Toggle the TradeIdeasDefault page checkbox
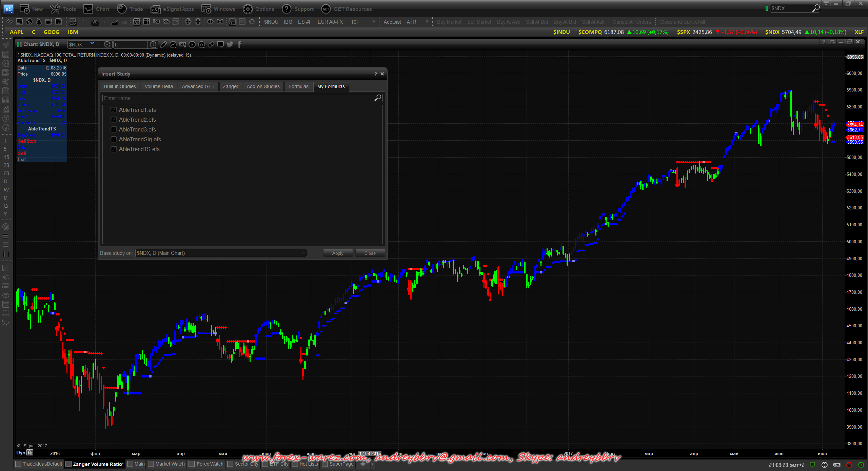Viewport: 868px width, 471px height. [18, 464]
